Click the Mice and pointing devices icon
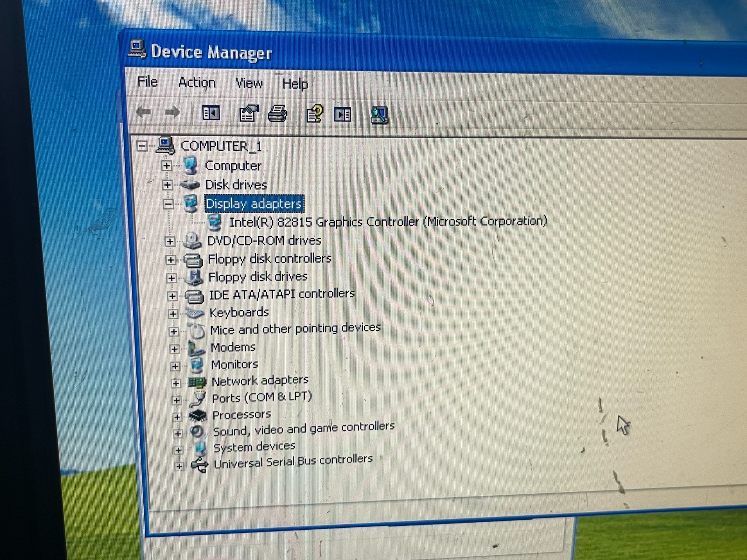The image size is (747, 560). (197, 331)
